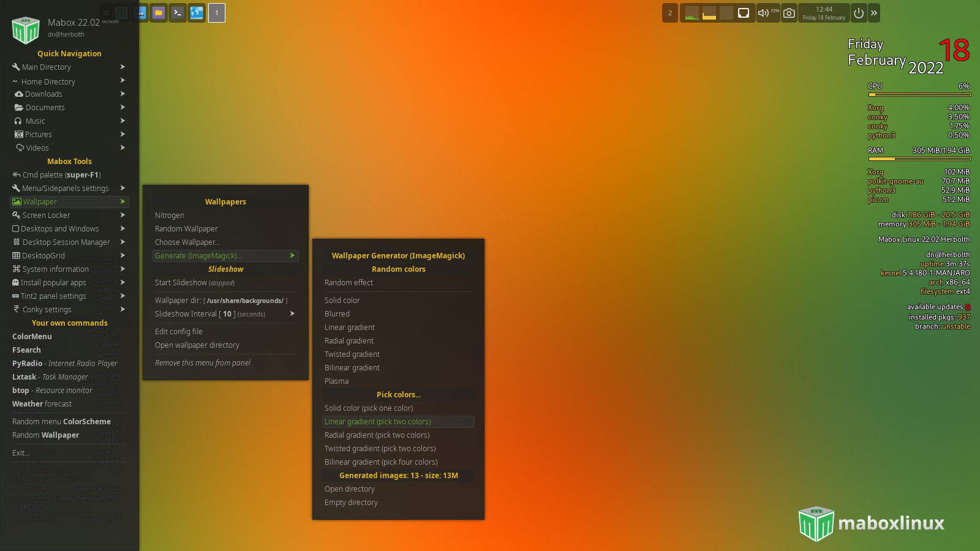This screenshot has width=980, height=551.
Task: Open Nitrogen from the Wallpapers menu
Action: pyautogui.click(x=170, y=216)
